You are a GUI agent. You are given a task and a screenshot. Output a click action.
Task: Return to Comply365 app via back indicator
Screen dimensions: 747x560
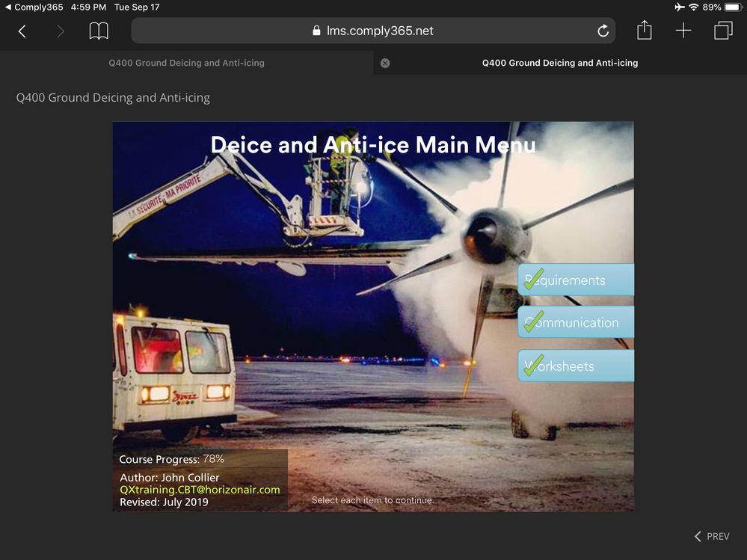[x=34, y=7]
